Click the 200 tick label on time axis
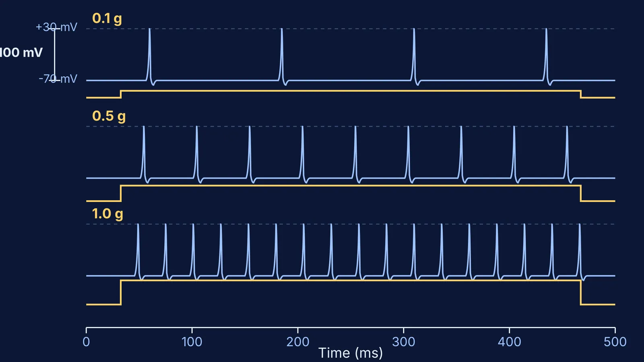Image resolution: width=644 pixels, height=362 pixels. pos(298,342)
